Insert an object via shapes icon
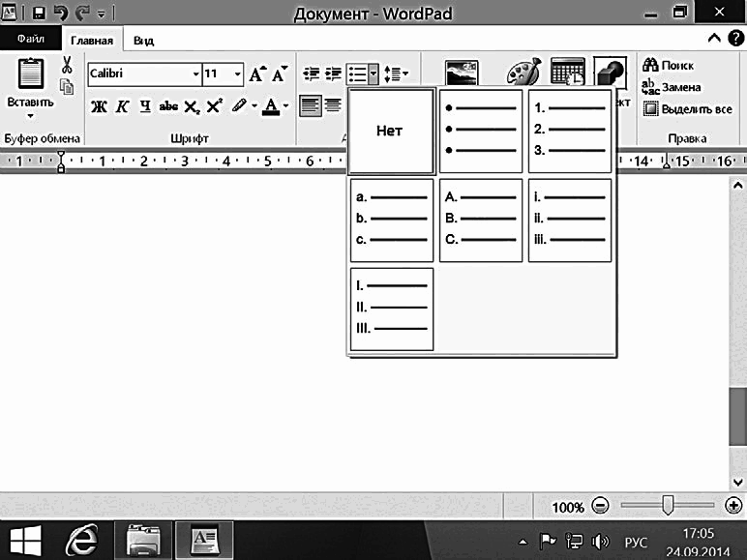The width and height of the screenshot is (747, 560). pyautogui.click(x=611, y=72)
